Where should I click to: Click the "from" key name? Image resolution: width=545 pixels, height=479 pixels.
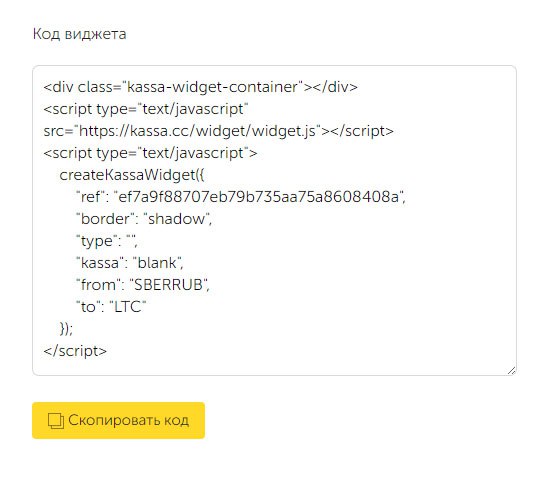(x=98, y=285)
